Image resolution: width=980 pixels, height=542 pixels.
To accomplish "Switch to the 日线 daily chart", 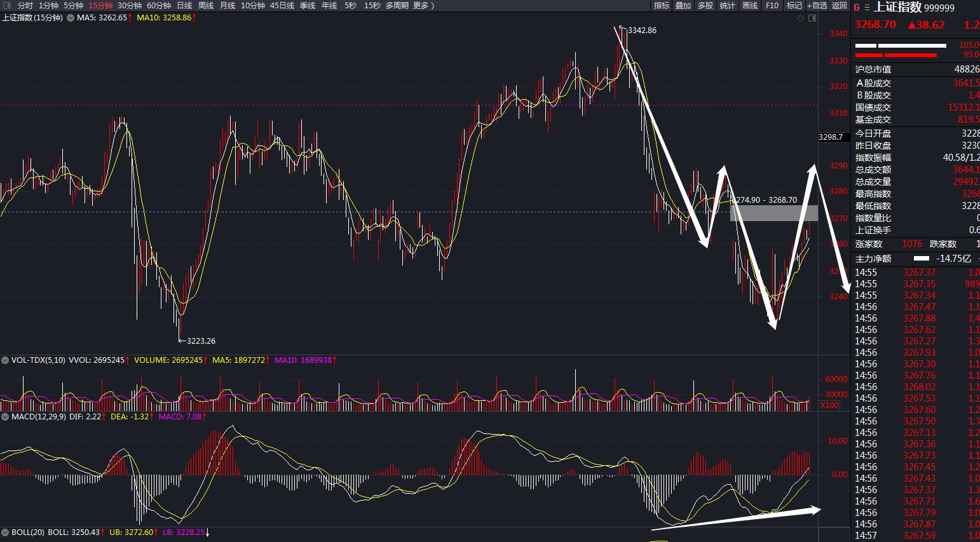I will [x=184, y=5].
